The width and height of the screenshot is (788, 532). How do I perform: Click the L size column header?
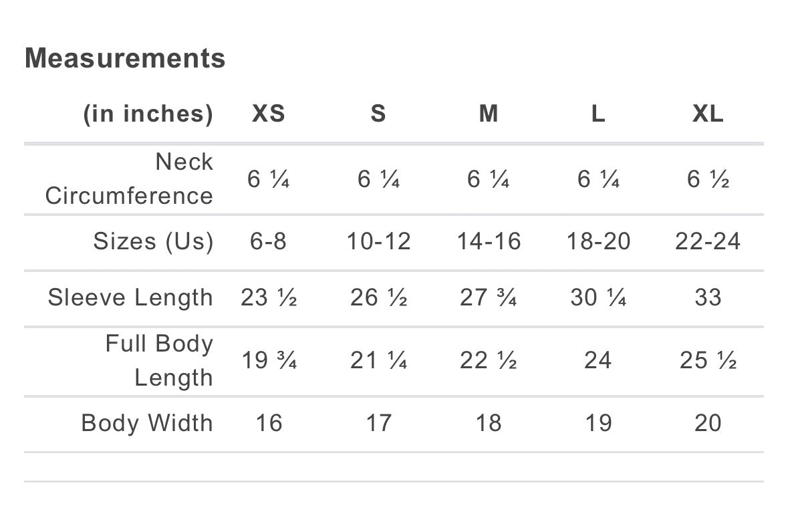point(598,114)
